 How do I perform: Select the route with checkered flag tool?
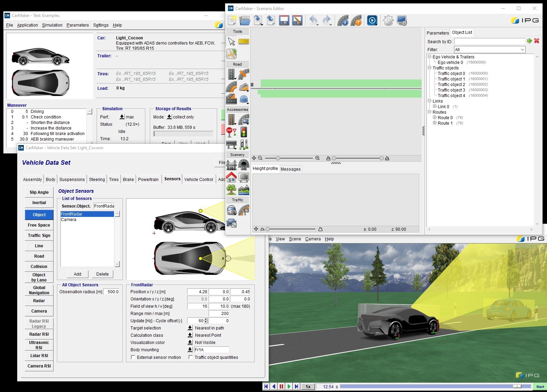point(244,210)
